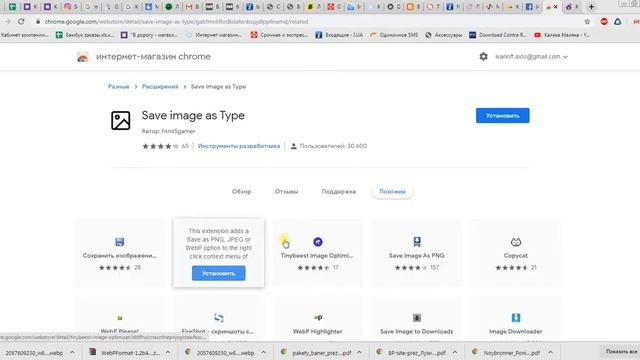This screenshot has height=360, width=640.
Task: Open a new browser tab with plus
Action: click(x=591, y=7)
